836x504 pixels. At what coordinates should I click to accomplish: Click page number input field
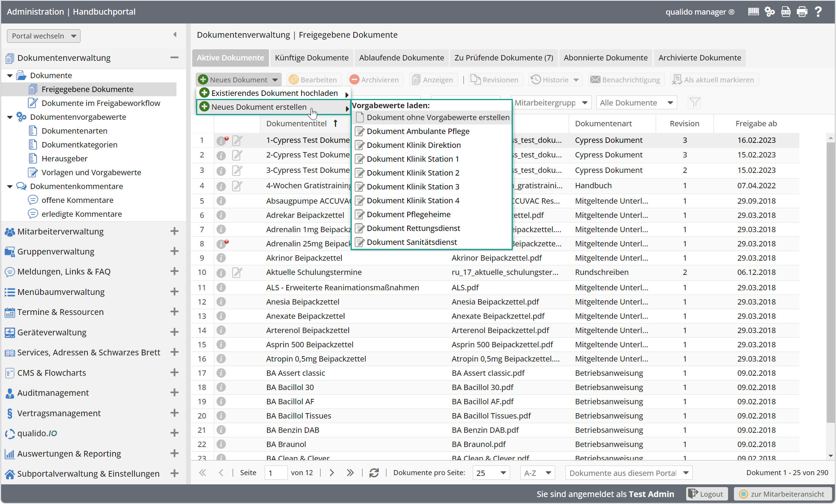click(275, 473)
